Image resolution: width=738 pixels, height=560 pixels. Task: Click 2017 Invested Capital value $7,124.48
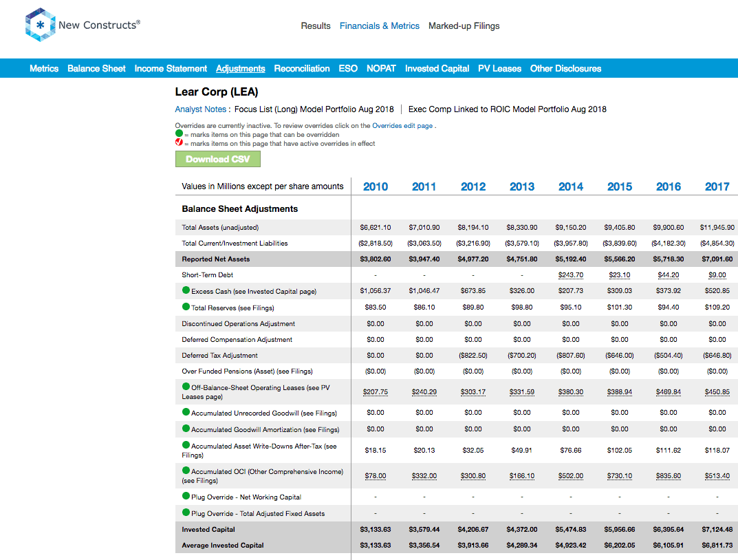coord(717,530)
